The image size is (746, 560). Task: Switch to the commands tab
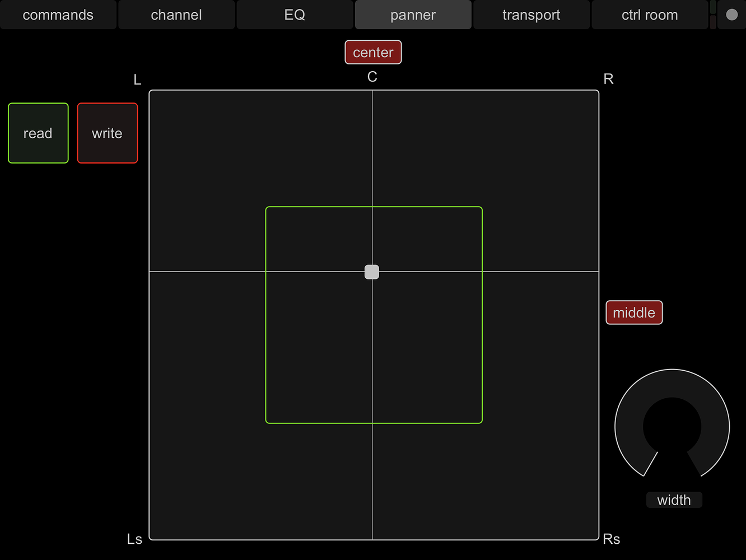coord(58,15)
